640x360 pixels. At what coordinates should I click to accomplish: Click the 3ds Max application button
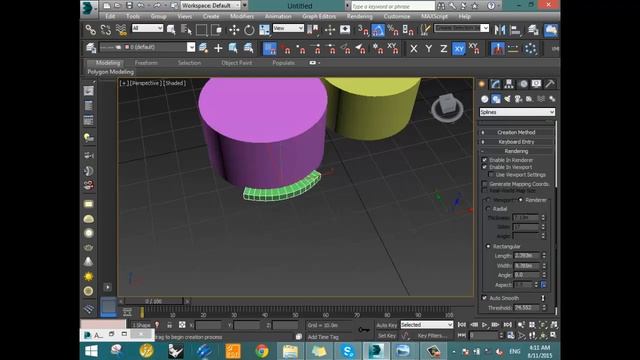pyautogui.click(x=89, y=8)
